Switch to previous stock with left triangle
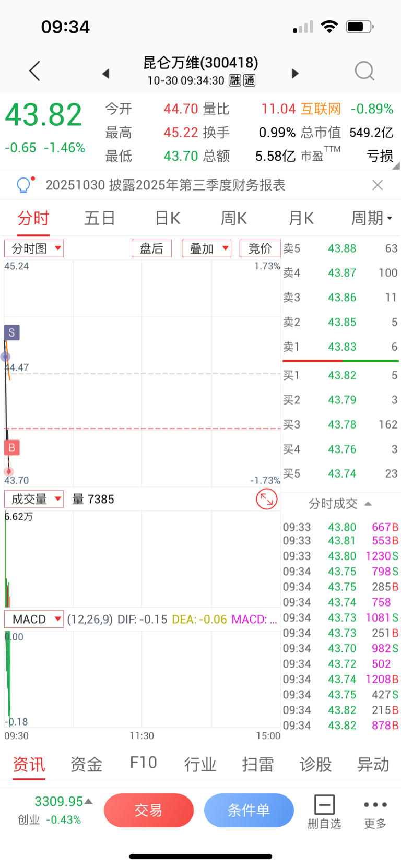 pos(105,73)
